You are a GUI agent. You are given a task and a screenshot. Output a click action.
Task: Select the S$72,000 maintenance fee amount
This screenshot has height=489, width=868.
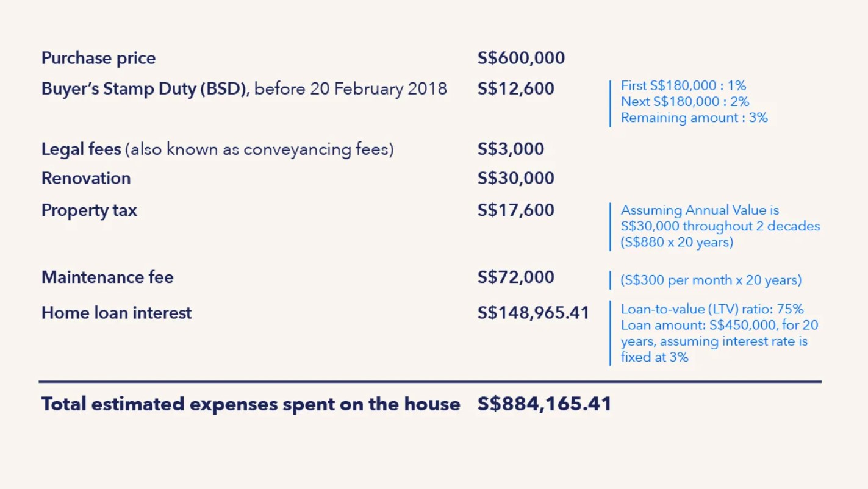(515, 277)
